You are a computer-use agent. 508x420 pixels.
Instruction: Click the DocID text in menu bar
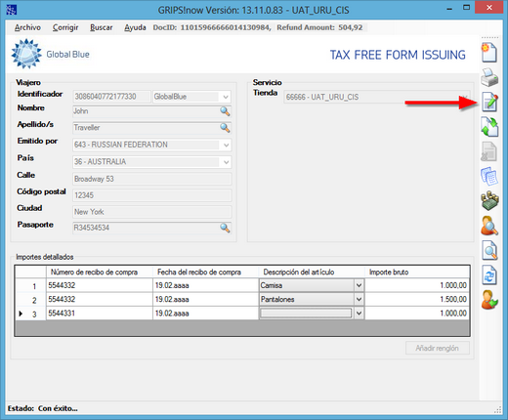pos(212,27)
